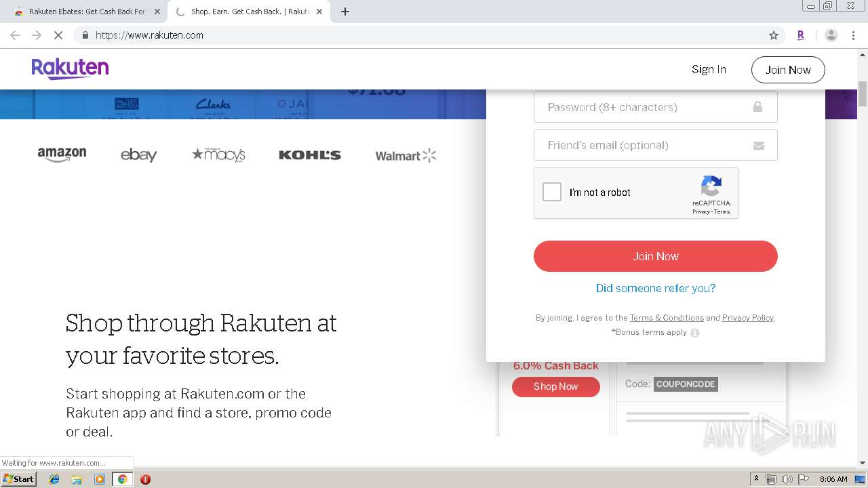868x488 pixels.
Task: Click the COUPONCODE label
Action: (x=686, y=384)
